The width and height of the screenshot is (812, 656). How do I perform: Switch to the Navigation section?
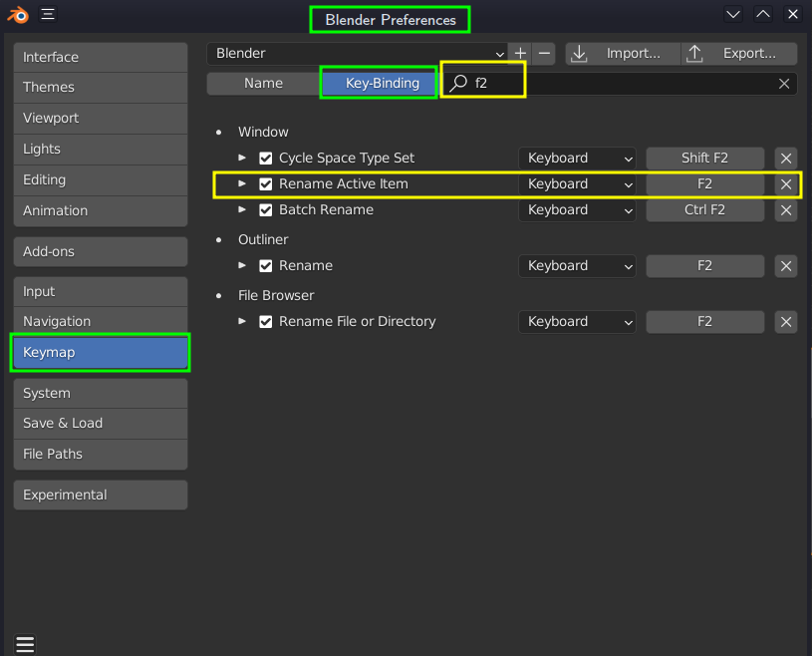pos(101,322)
